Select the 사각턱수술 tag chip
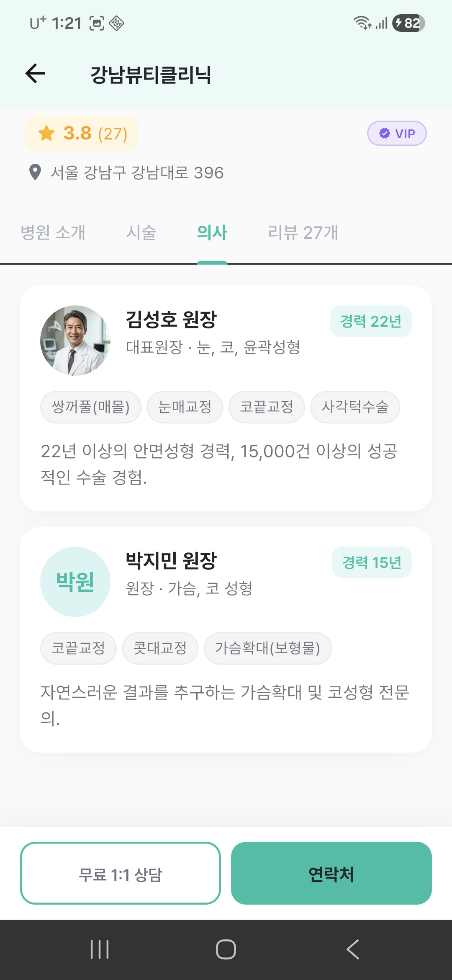Viewport: 452px width, 980px height. 355,407
